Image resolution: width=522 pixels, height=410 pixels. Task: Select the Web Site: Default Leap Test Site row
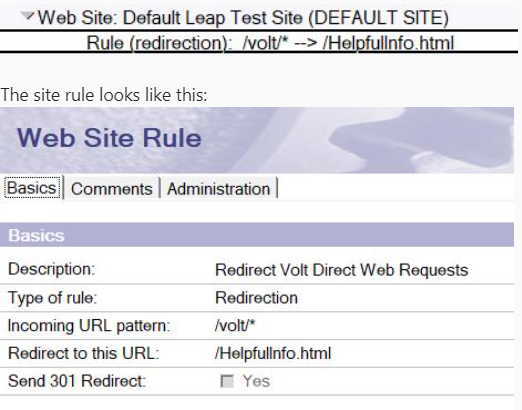pyautogui.click(x=243, y=18)
